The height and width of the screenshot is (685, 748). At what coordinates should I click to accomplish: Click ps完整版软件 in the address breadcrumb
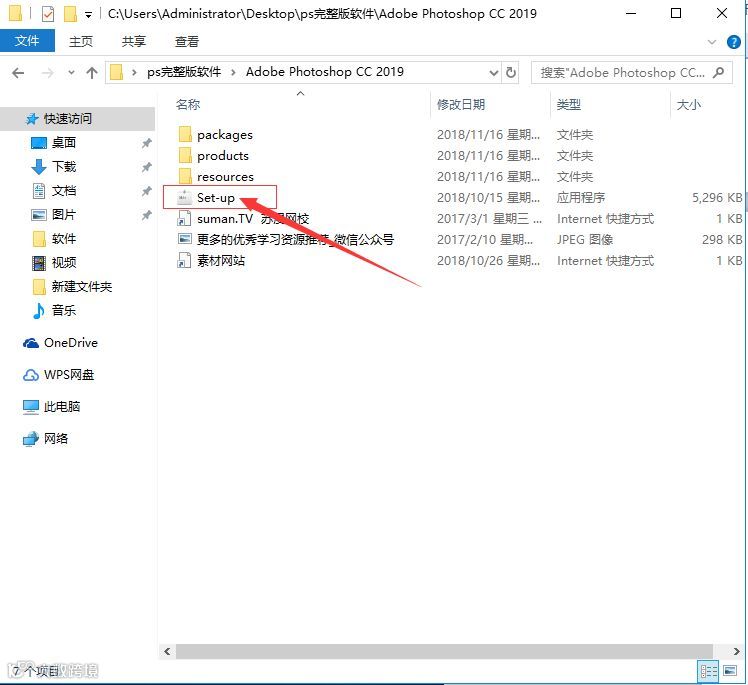tap(184, 72)
